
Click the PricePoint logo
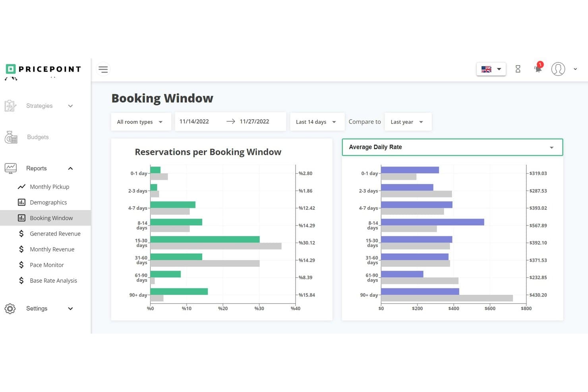[x=43, y=69]
